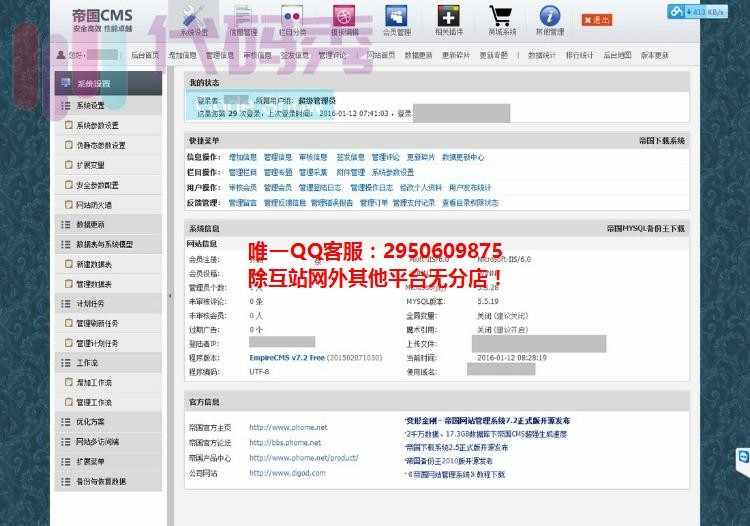
Task: Click page icon beside 伪静态参数设置
Action: (69, 145)
